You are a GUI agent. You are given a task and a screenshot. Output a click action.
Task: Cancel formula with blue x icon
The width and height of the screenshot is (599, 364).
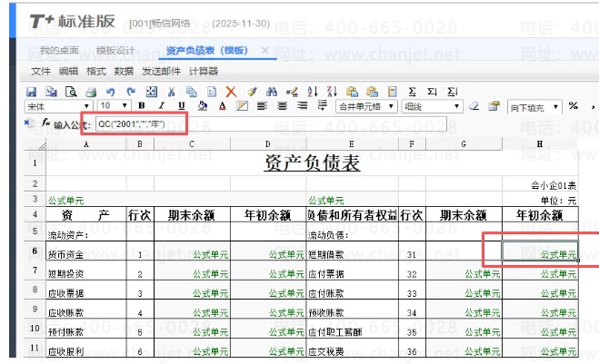pos(26,123)
